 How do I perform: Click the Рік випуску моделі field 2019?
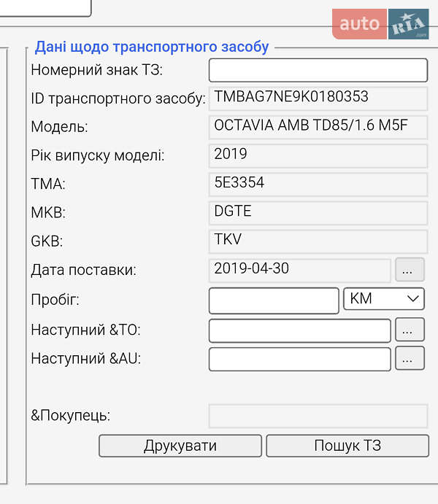click(x=318, y=155)
